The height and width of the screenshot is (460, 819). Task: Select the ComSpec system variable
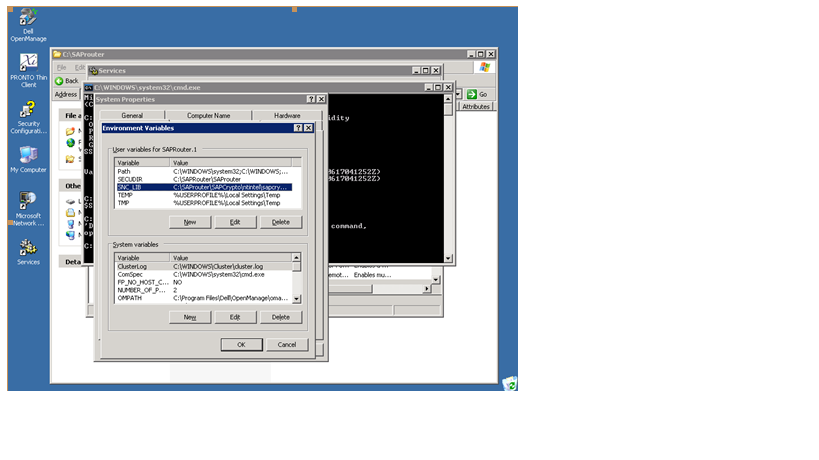tap(204, 274)
